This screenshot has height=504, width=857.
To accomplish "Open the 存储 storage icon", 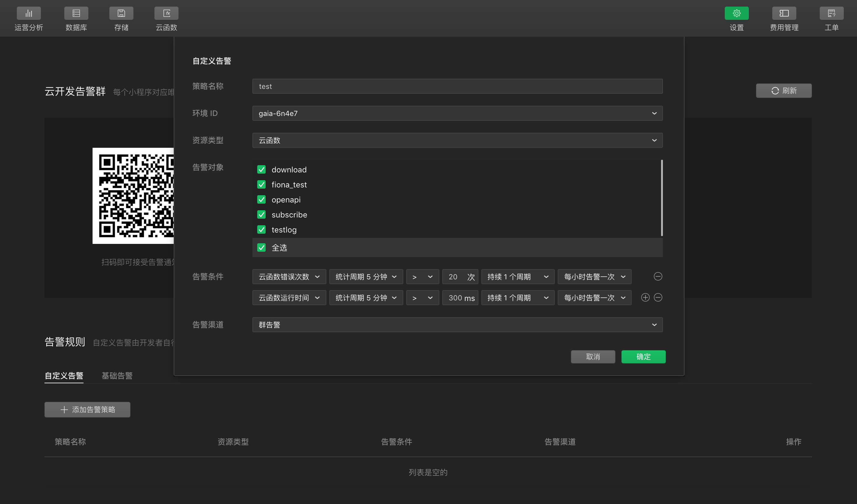I will (x=121, y=14).
